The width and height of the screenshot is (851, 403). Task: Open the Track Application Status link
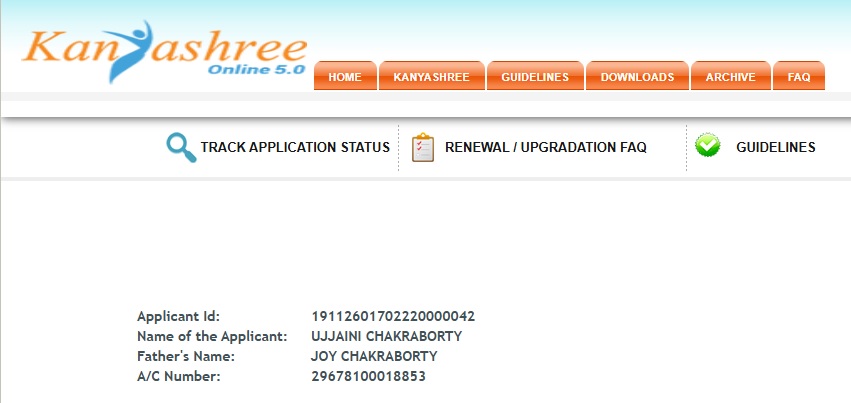click(x=295, y=147)
